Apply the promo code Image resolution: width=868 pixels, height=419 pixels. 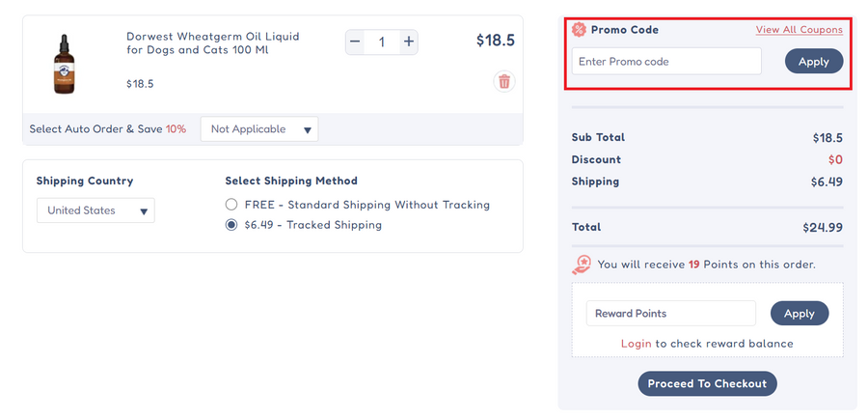click(814, 61)
